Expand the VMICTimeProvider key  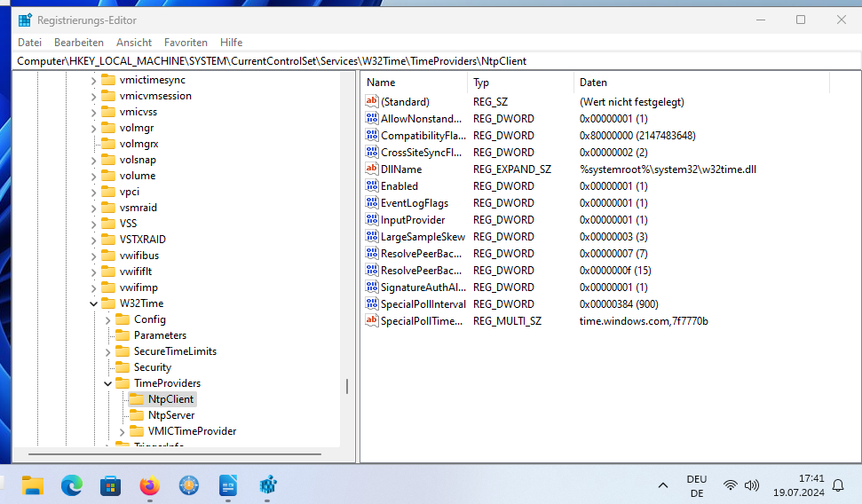(122, 431)
